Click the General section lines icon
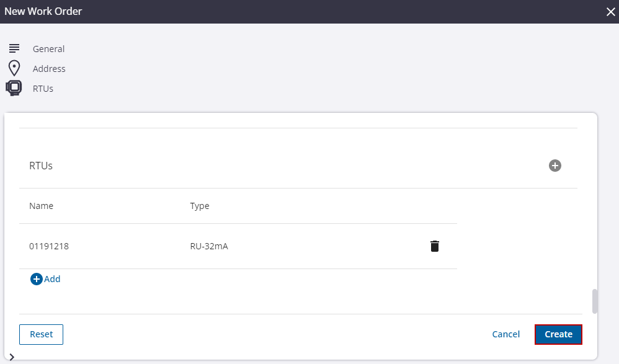This screenshot has height=364, width=619. point(14,48)
